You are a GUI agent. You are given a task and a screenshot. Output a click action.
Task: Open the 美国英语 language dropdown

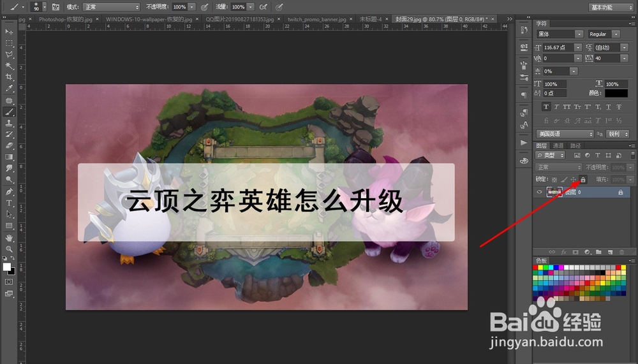click(x=565, y=134)
